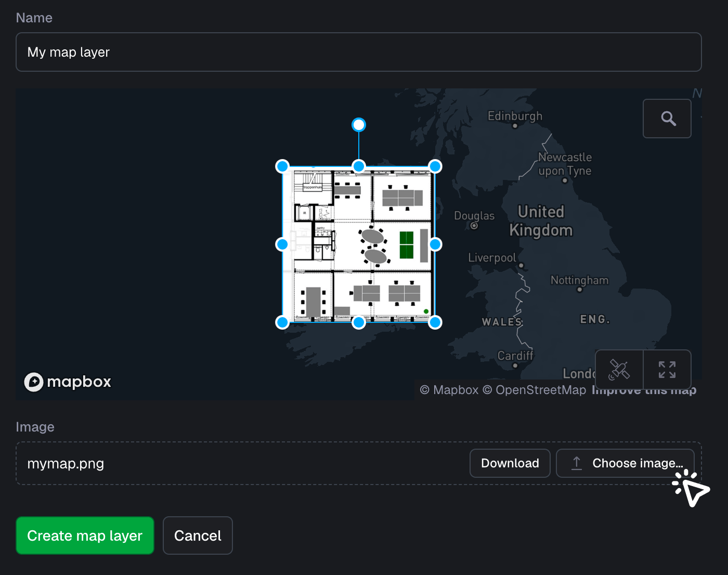The image size is (728, 575).
Task: Click the United Kingdom country label
Action: click(541, 221)
